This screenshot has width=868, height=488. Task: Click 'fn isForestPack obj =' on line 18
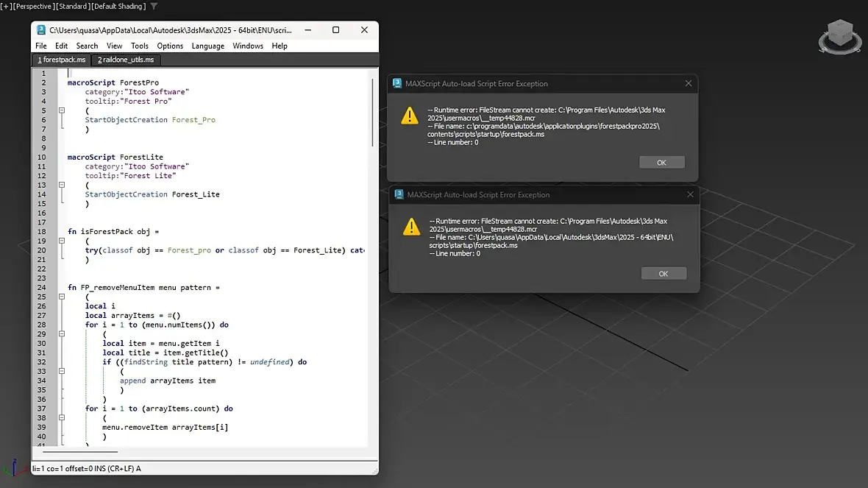coord(113,232)
